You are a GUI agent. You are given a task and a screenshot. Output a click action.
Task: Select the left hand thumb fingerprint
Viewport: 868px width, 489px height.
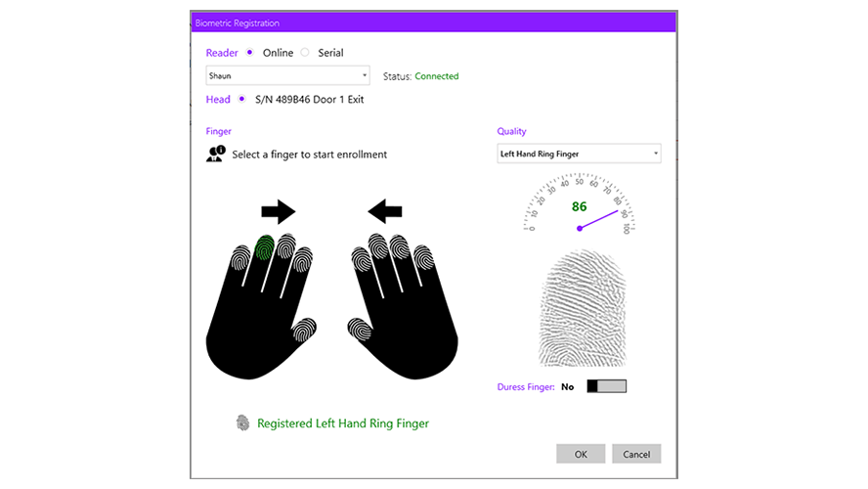click(x=304, y=329)
